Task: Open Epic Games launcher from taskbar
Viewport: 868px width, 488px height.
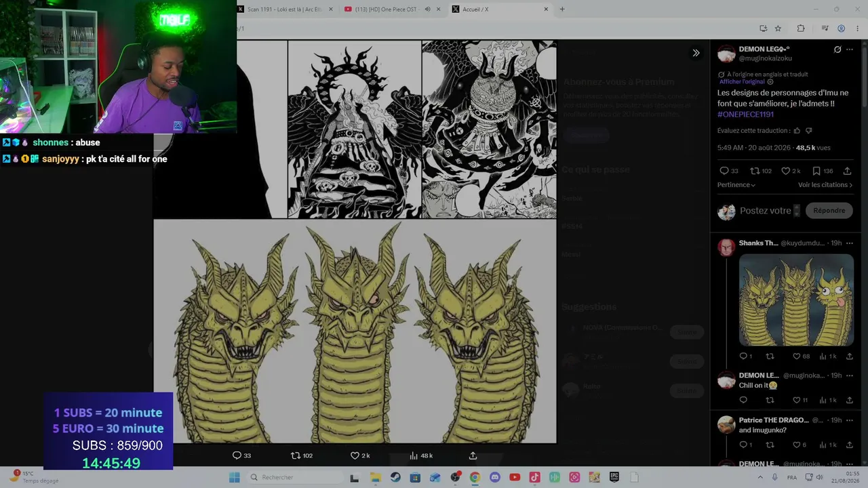Action: coord(614,477)
